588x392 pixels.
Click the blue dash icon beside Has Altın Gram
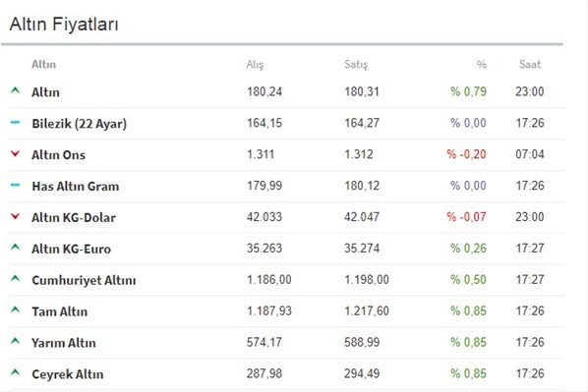15,185
